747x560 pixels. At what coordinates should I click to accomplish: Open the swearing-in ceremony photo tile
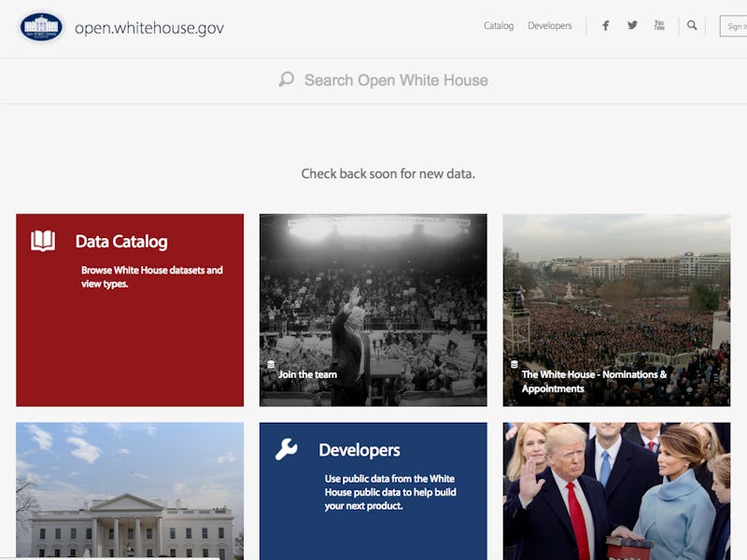pos(616,491)
